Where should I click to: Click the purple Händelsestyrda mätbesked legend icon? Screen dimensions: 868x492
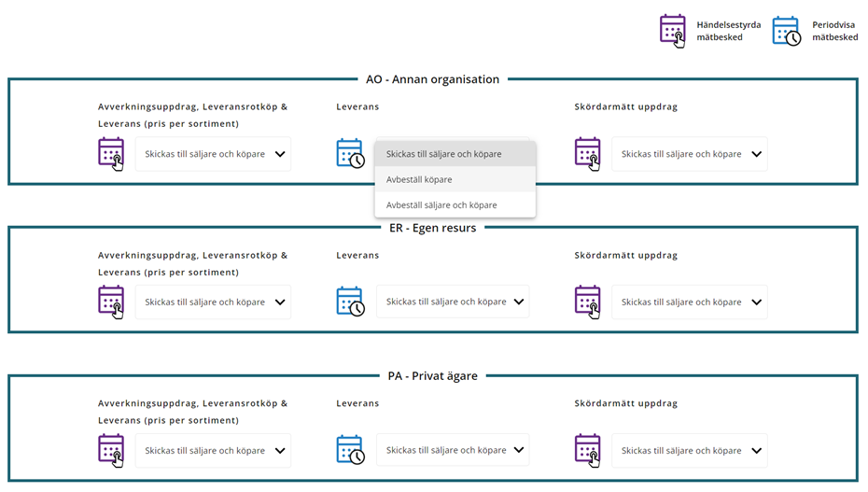tap(673, 31)
